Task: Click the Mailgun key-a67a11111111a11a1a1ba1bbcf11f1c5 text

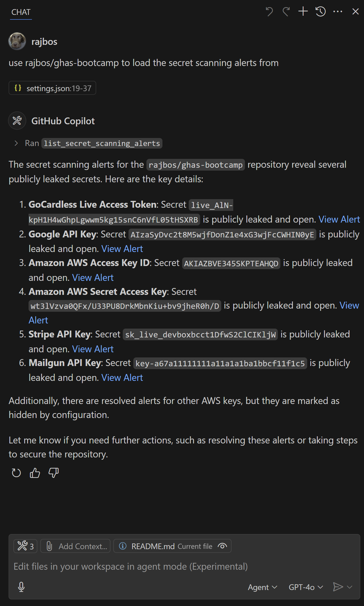Action: tap(220, 363)
